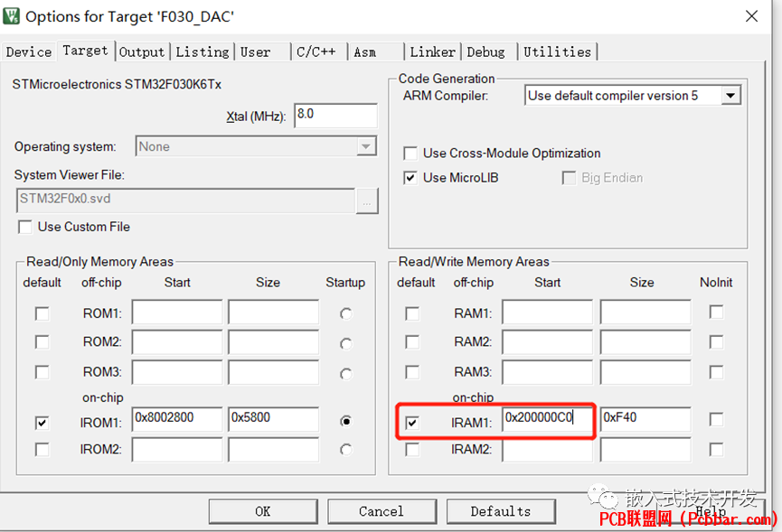Click the Keil uVision title bar icon
This screenshot has width=782, height=532.
[x=11, y=16]
